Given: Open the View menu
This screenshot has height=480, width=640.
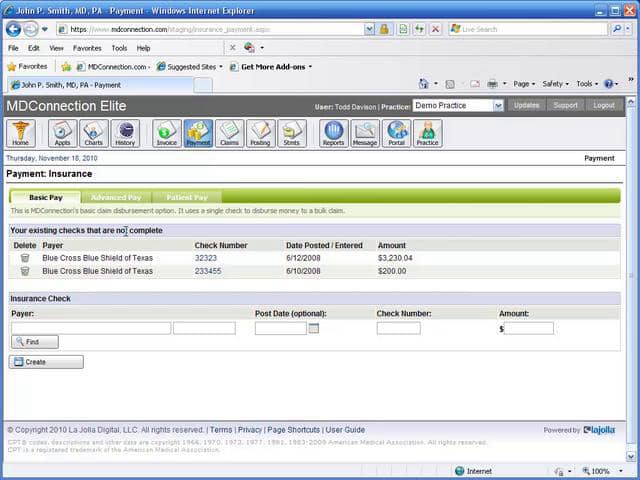Looking at the screenshot, I should [x=56, y=48].
